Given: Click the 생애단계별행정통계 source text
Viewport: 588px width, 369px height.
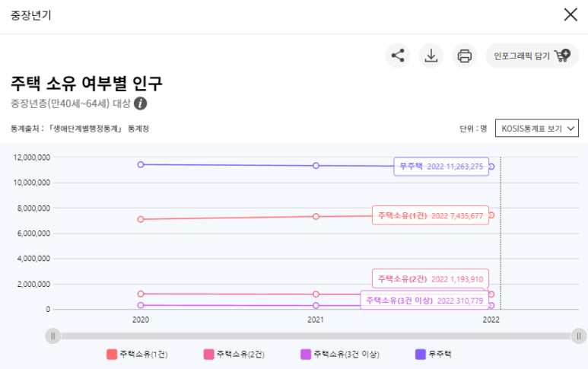Looking at the screenshot, I should 86,129.
